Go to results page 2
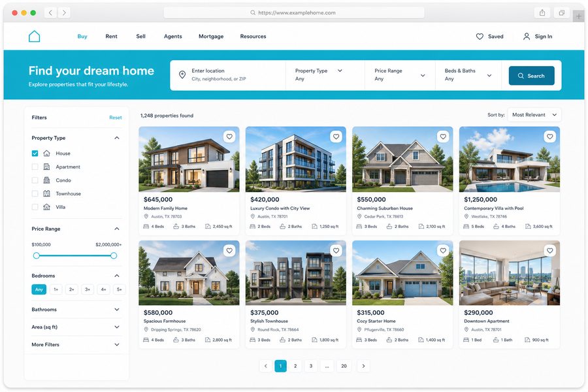Viewport: 588px width, 392px height. (295, 366)
